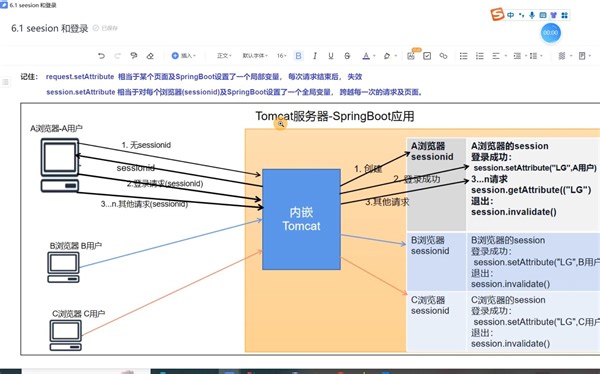Click the indent icon
Image resolution: width=600 pixels, height=374 pixels.
pyautogui.click(x=517, y=56)
